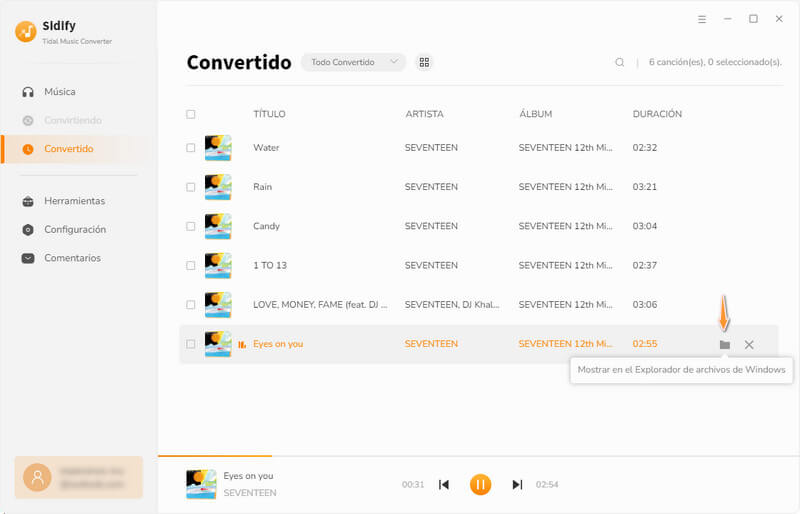Check the box for LOVE, MONEY, FAME
The width and height of the screenshot is (800, 514).
coord(191,305)
